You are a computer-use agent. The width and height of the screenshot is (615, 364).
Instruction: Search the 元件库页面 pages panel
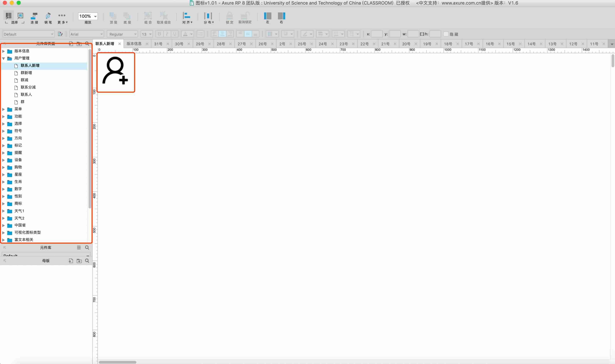pyautogui.click(x=87, y=44)
